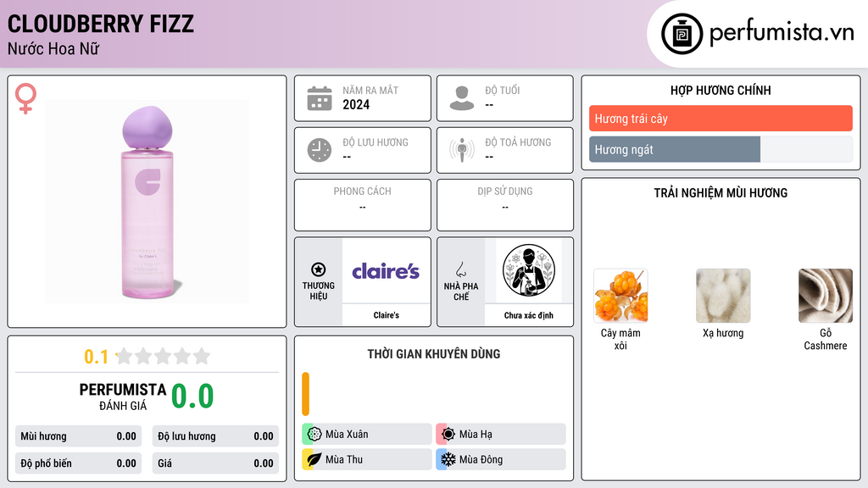The image size is (868, 488).
Task: Select the Mùa Xuân season button
Action: [x=366, y=435]
